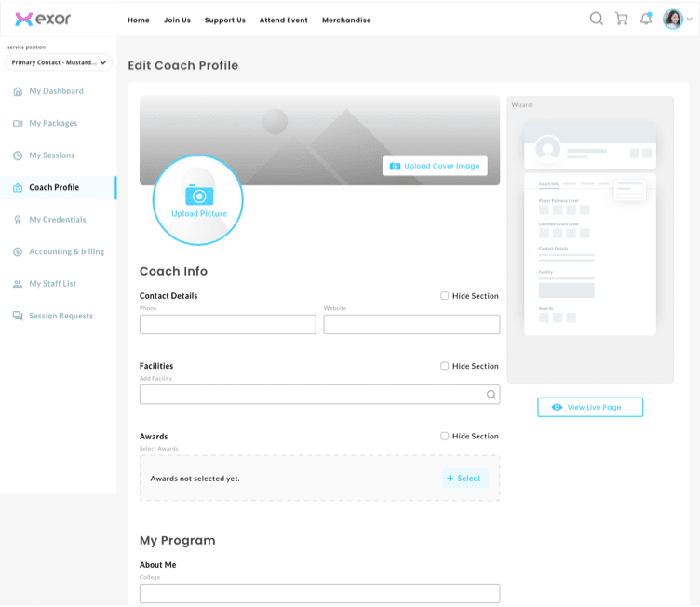Click the camera icon to upload picture
Viewport: 700px width, 607px height.
198,195
